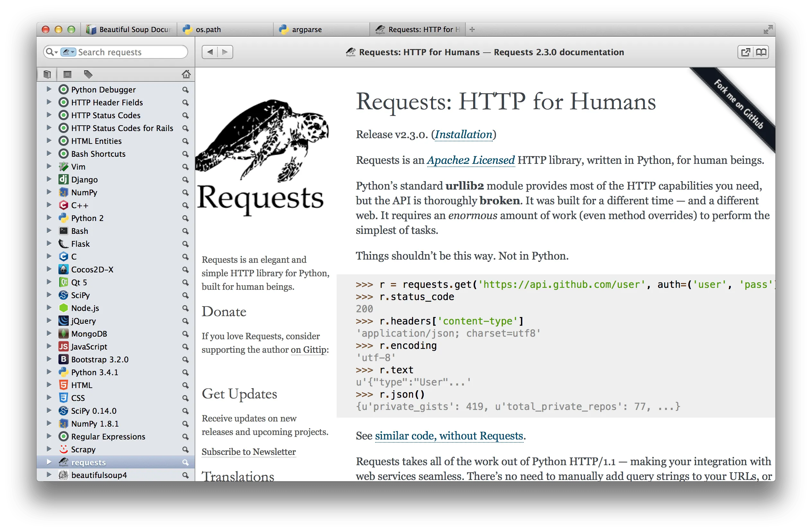The width and height of the screenshot is (812, 532).
Task: Switch to the Beautiful Soup tab
Action: (130, 30)
